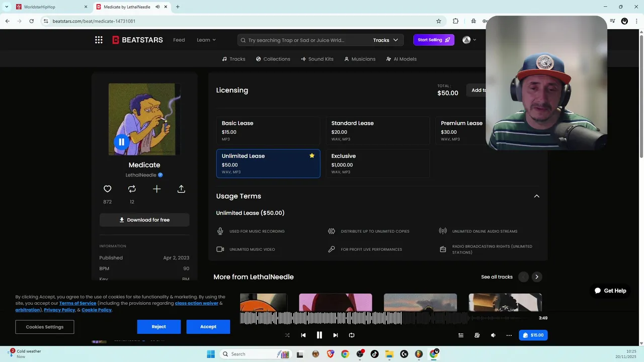Open the Learn dropdown menu
The image size is (644, 362).
(x=206, y=40)
